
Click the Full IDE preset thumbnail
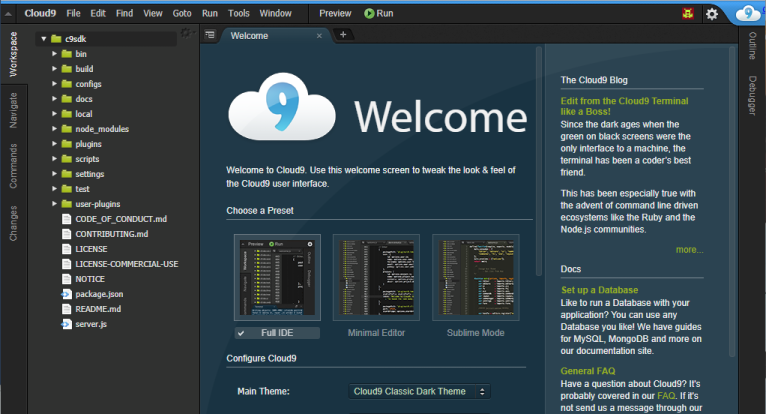point(277,278)
